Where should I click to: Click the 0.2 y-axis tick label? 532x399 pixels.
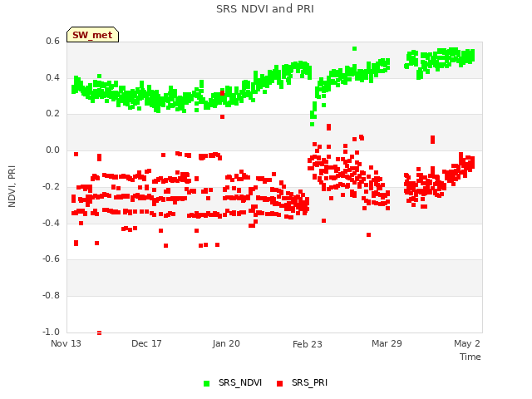(52, 114)
